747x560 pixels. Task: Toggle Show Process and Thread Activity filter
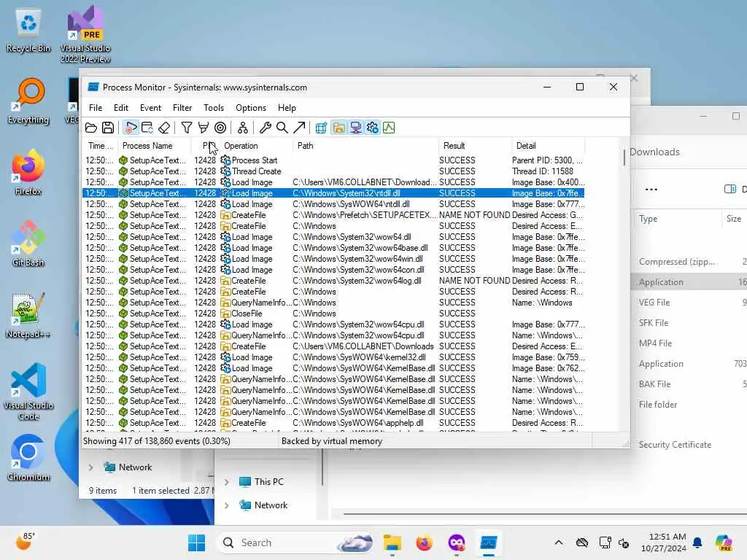[x=373, y=128]
